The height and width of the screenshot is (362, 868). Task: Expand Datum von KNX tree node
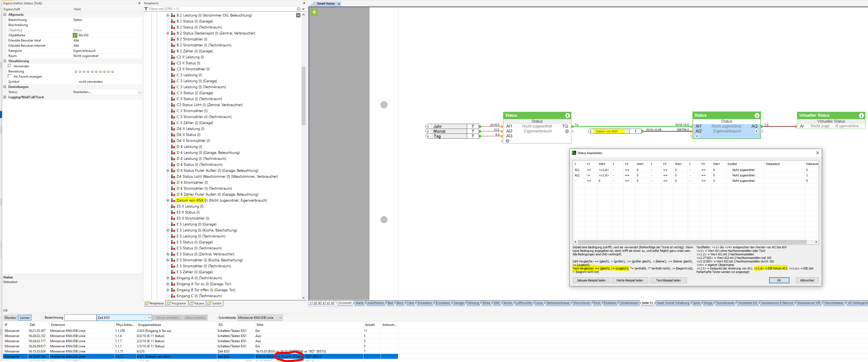[x=168, y=200]
